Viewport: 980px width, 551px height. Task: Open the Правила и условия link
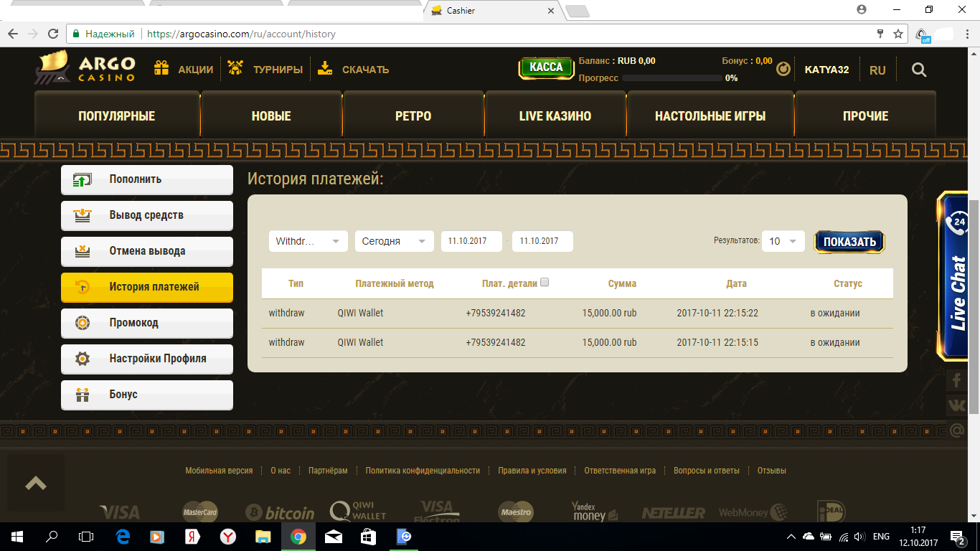tap(532, 471)
